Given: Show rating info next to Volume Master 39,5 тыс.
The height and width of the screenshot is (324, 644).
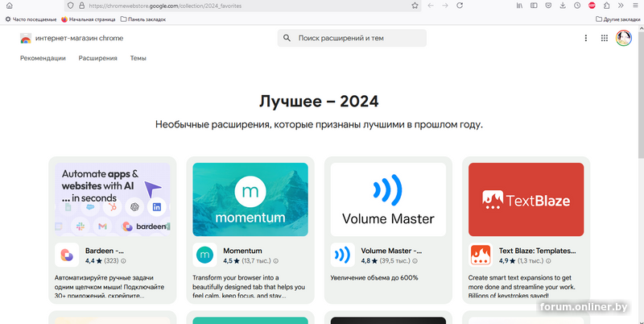Looking at the screenshot, I should click(415, 261).
